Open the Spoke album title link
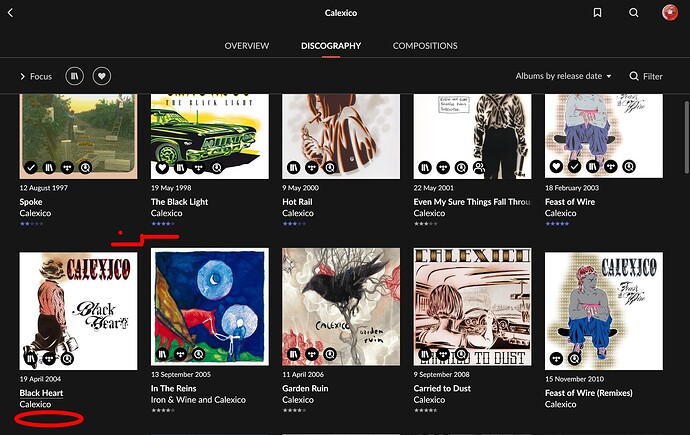This screenshot has width=690, height=435. 31,202
